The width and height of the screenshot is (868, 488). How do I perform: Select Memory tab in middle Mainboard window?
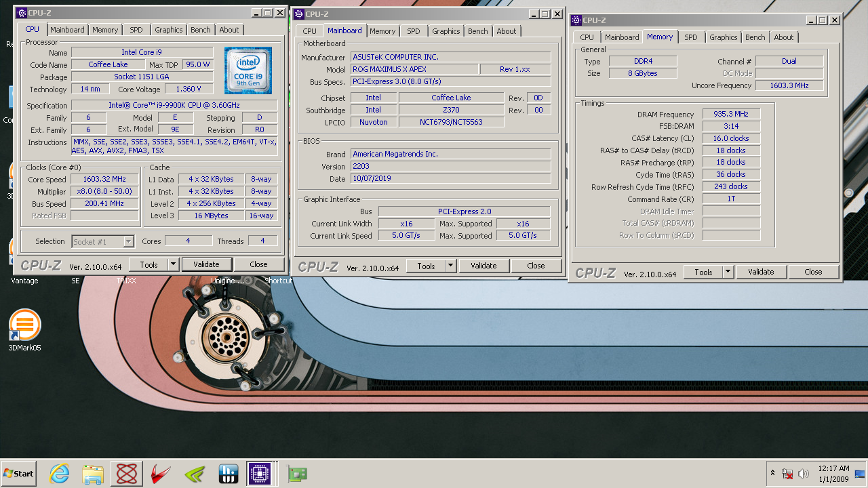[382, 31]
